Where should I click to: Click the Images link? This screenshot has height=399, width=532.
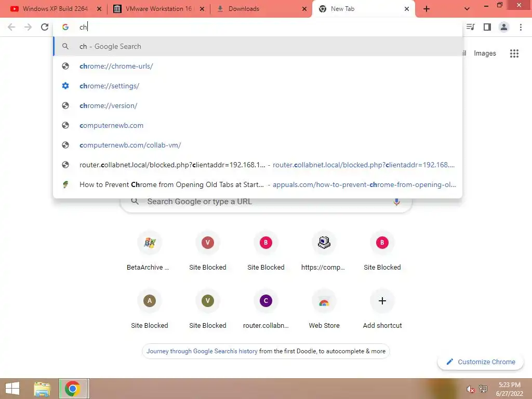485,54
